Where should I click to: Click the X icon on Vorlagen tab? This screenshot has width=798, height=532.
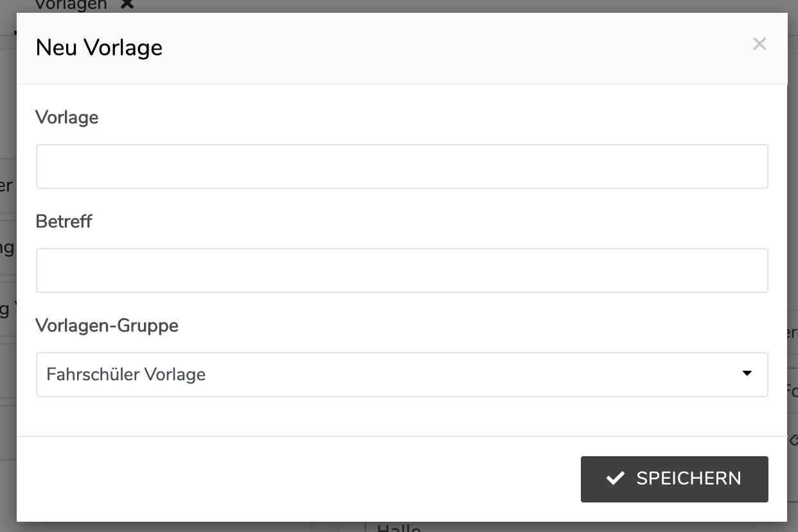[x=127, y=4]
